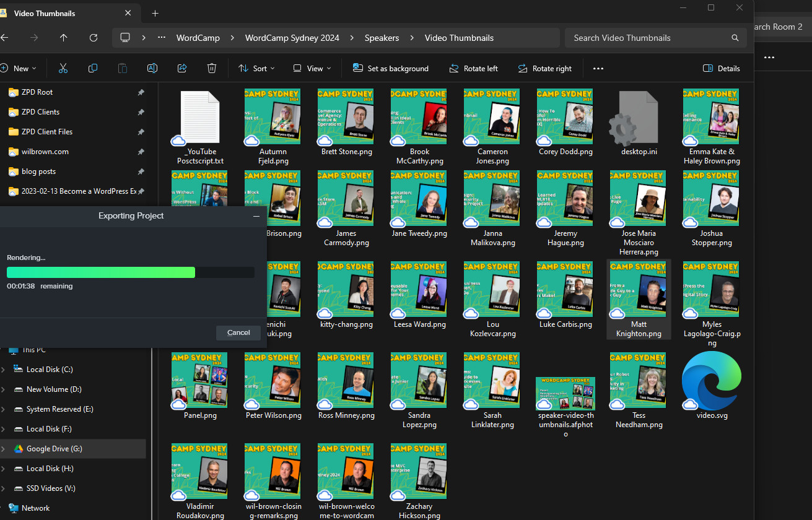Open the New item dropdown
Screen dimensions: 812x520
pos(19,69)
